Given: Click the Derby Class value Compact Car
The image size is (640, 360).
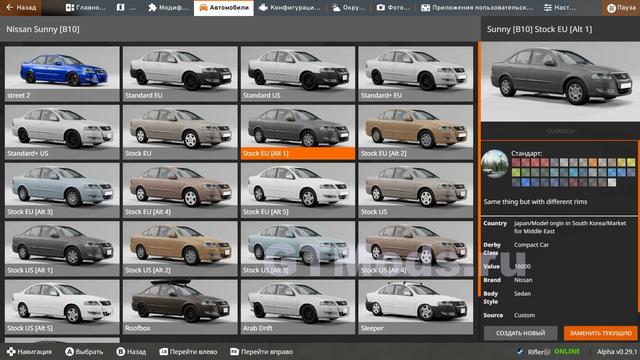Looking at the screenshot, I should point(531,245).
